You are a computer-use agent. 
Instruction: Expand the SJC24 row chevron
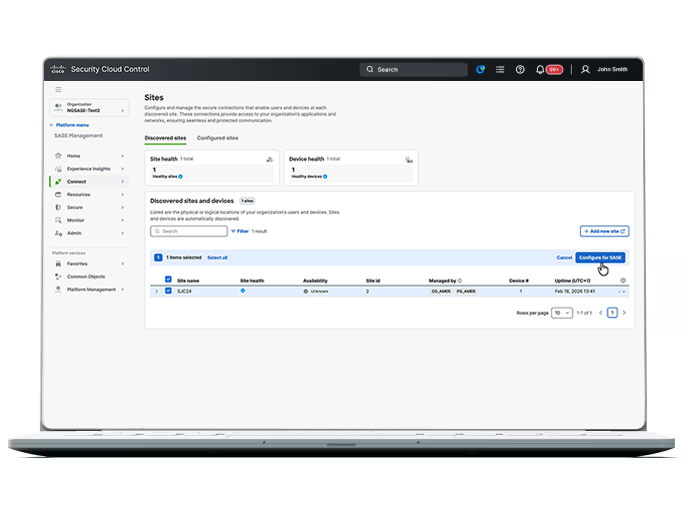(x=156, y=291)
